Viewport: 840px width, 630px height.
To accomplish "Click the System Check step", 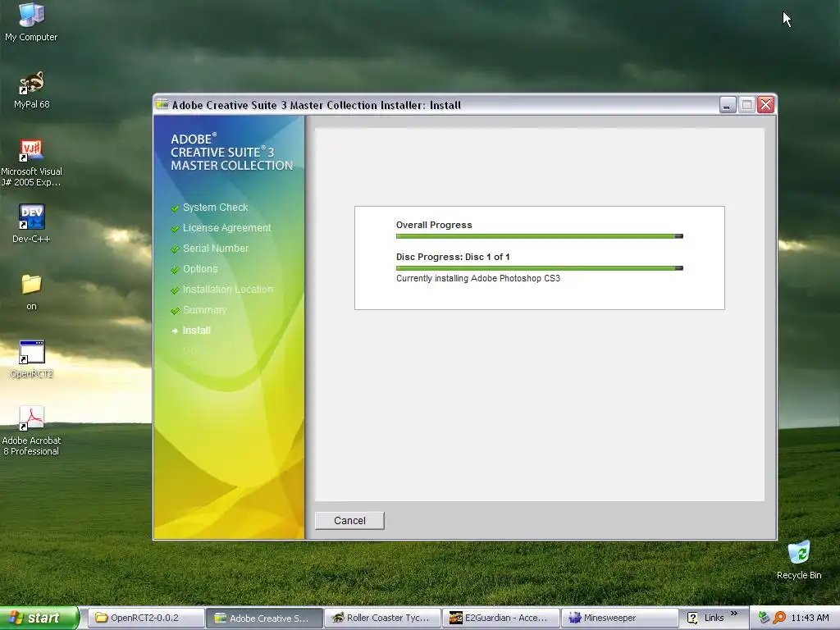I will [216, 208].
